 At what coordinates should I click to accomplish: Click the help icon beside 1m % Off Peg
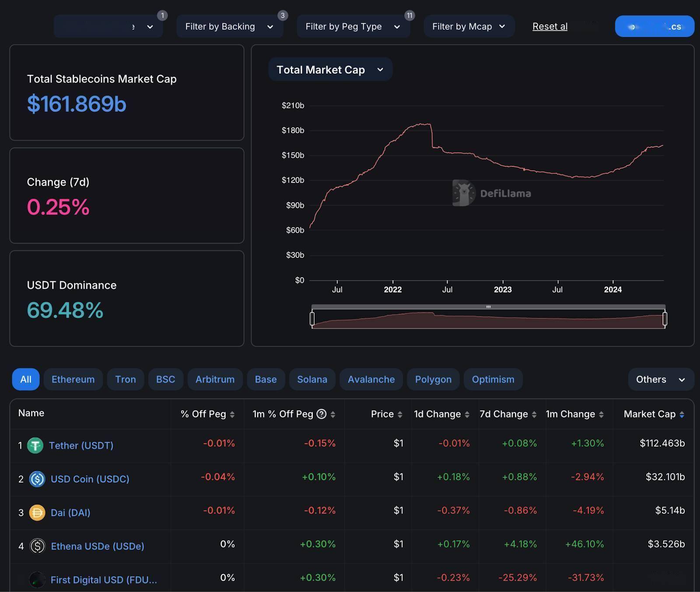click(x=322, y=414)
